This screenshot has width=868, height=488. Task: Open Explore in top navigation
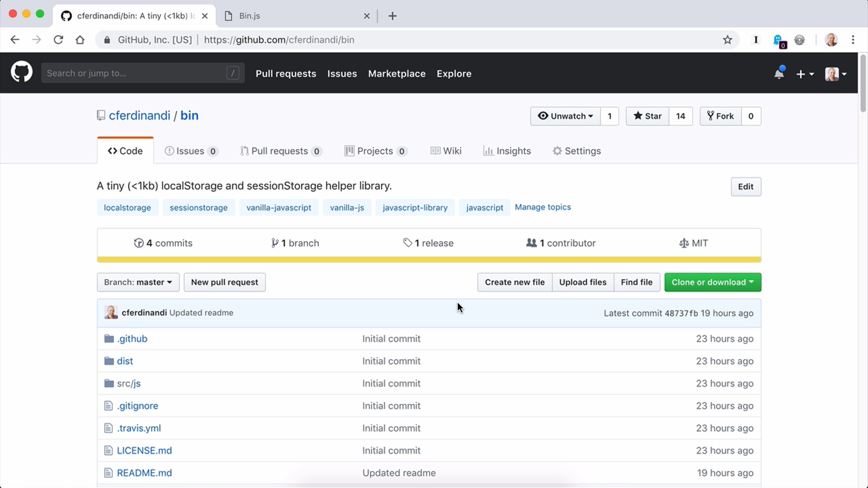click(454, 74)
